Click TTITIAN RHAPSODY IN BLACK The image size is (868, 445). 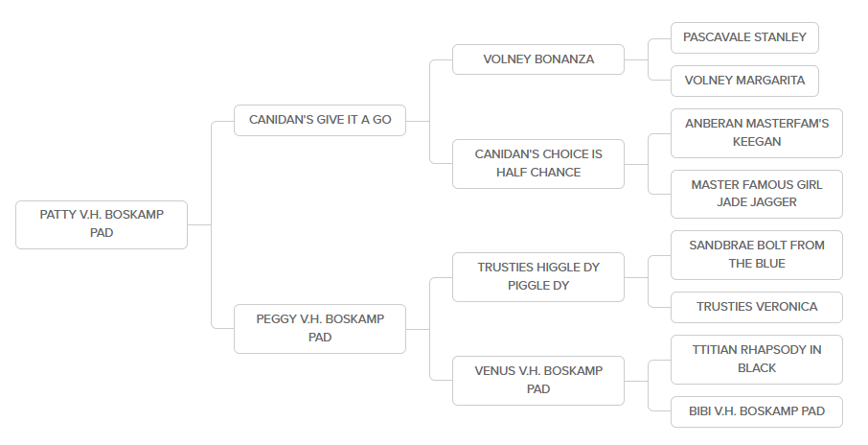tap(756, 359)
